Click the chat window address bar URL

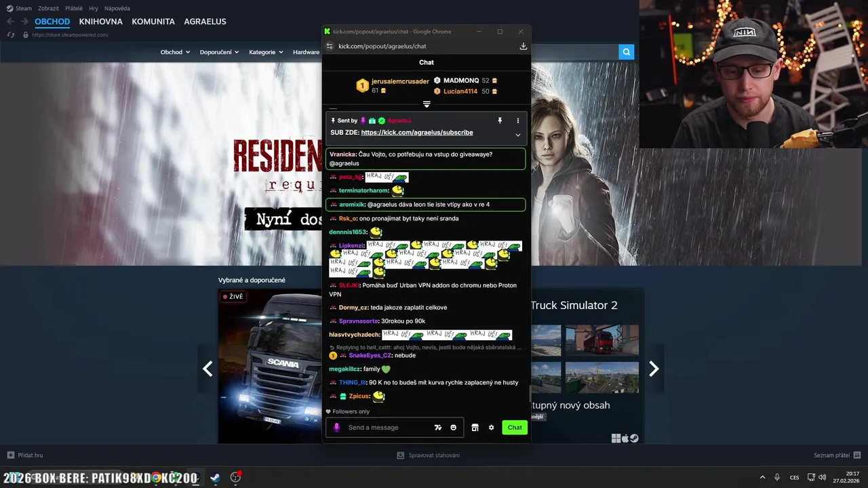382,46
